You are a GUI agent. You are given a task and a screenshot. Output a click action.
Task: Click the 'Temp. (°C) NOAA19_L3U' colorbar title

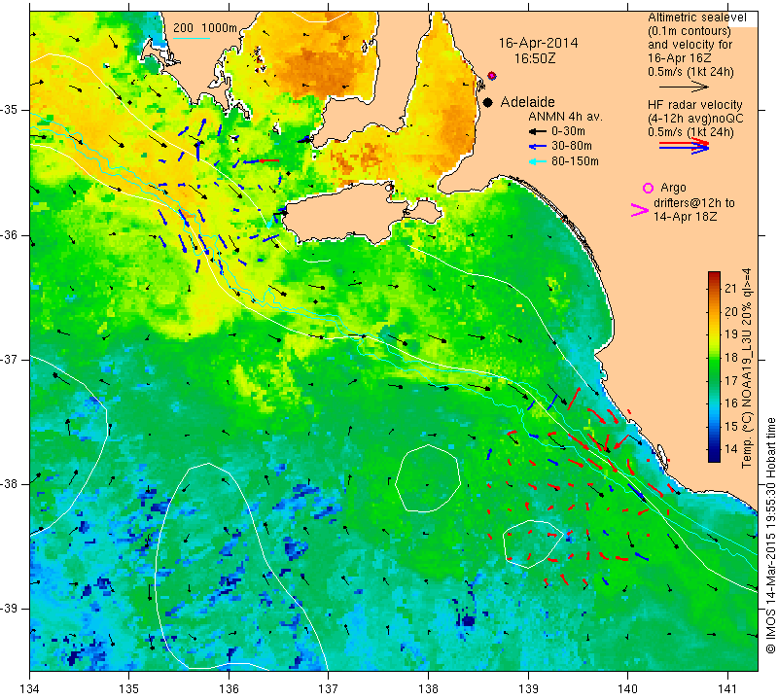[x=747, y=387]
